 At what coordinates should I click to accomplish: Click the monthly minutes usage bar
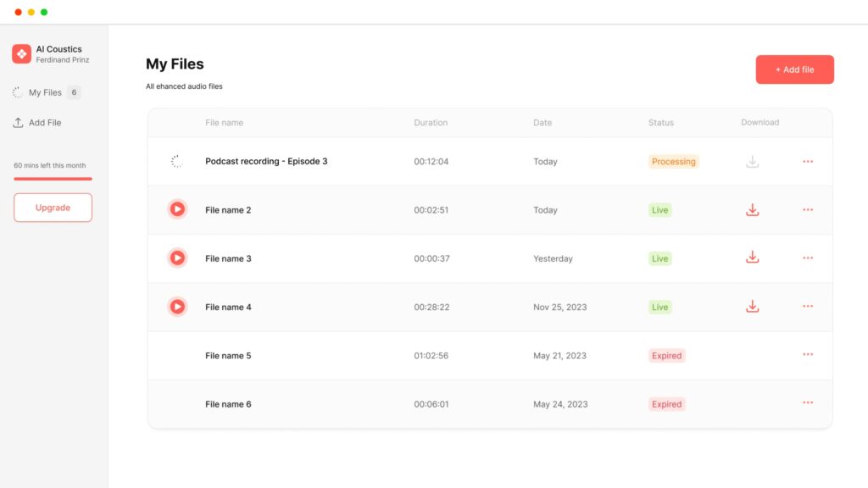click(53, 179)
